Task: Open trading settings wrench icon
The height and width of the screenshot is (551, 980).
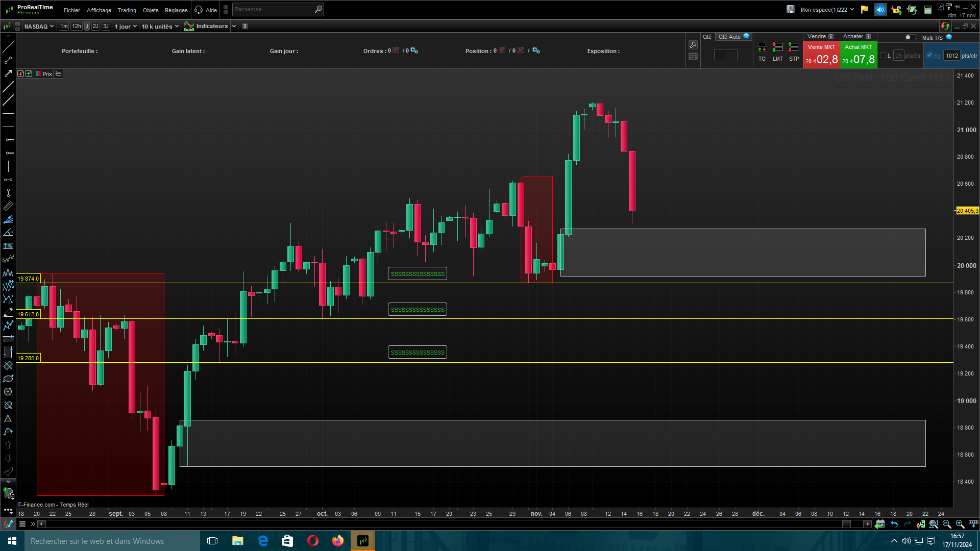Action: (x=693, y=45)
